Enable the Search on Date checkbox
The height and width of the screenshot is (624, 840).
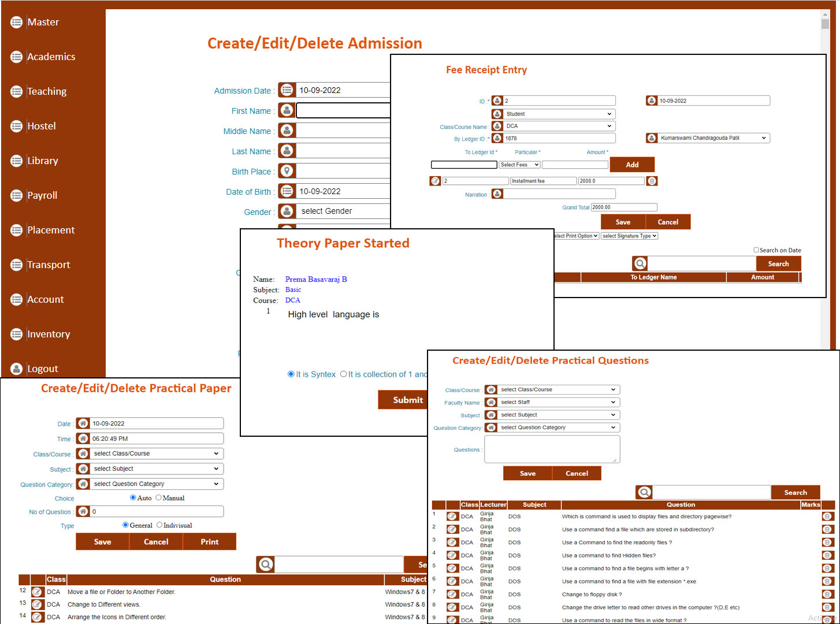coord(756,250)
